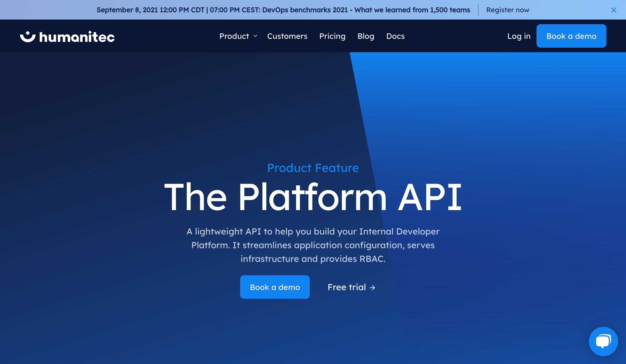
Task: Click Register now in the banner
Action: coord(507,10)
